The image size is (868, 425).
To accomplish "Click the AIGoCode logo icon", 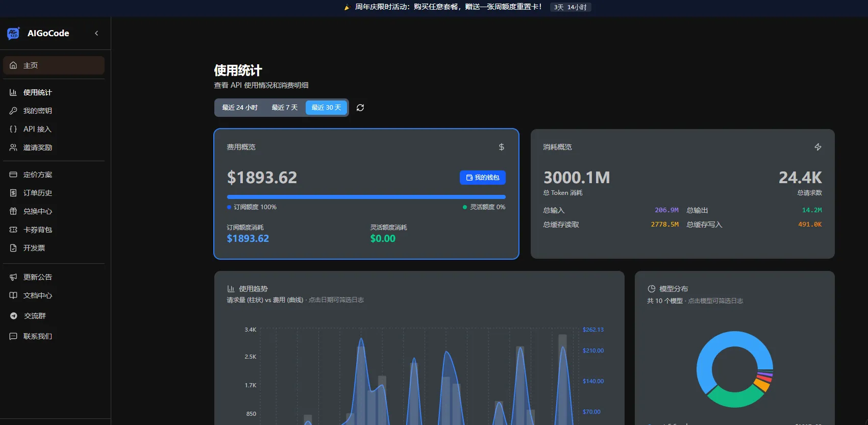I will tap(13, 33).
